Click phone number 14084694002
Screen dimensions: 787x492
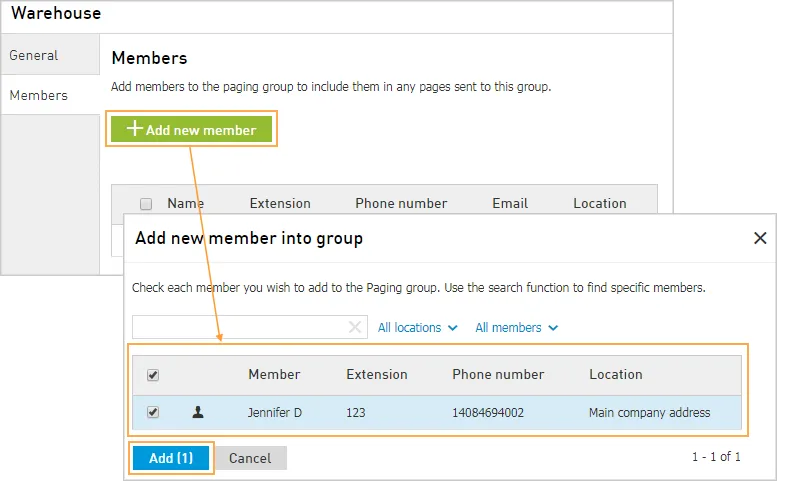pyautogui.click(x=488, y=413)
